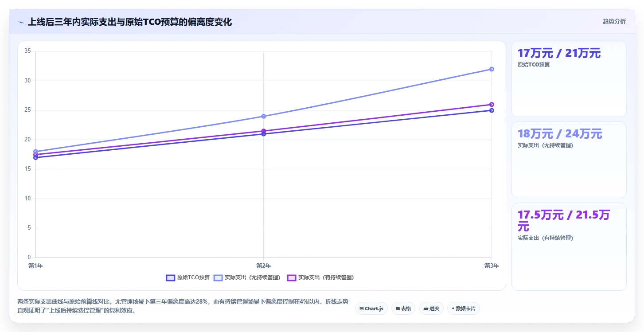Open the 17.5万元 / 21.5万元 data card
The height and width of the screenshot is (332, 644).
click(x=569, y=247)
